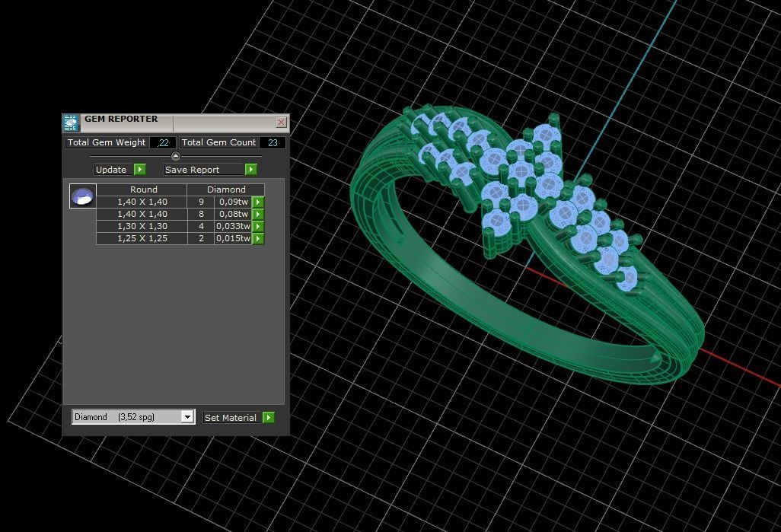Viewport: 781px width, 532px height.
Task: Click the 0,08tw weight cell
Action: point(233,214)
